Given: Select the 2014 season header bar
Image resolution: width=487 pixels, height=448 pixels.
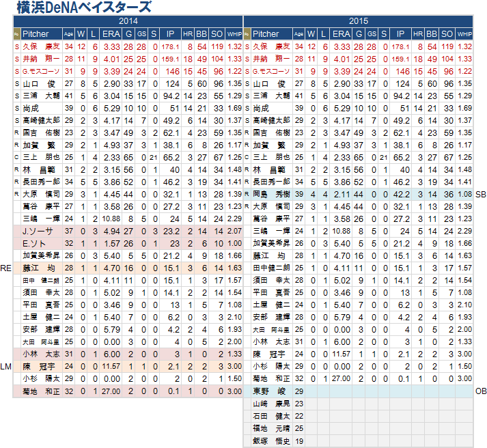Looking at the screenshot, I should click(x=128, y=21).
